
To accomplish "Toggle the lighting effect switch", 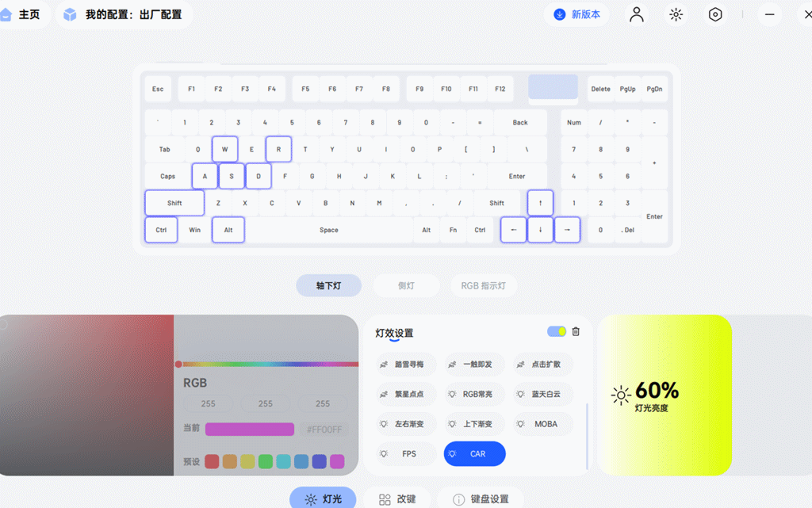I will click(x=556, y=331).
